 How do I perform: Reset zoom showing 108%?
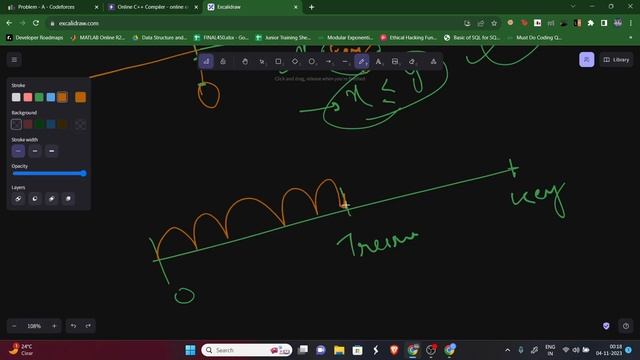coord(34,326)
